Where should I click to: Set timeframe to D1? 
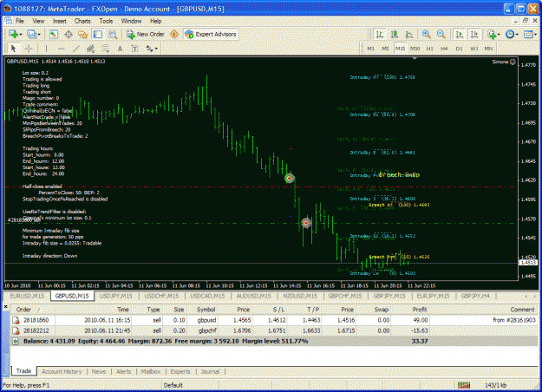coord(459,49)
